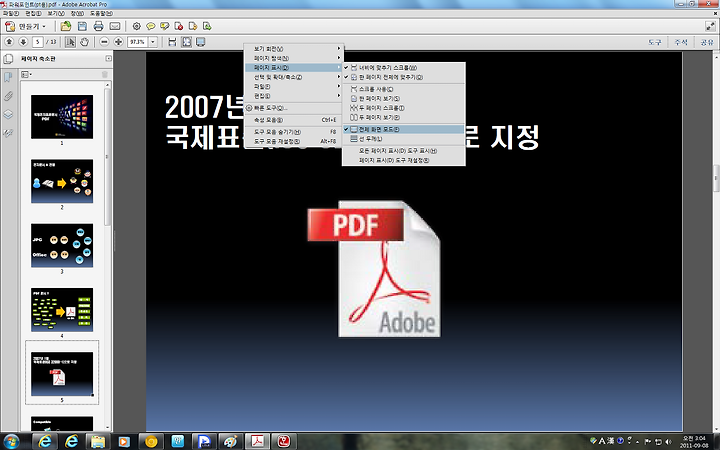Click the insert page toolbar icon

tap(207, 26)
